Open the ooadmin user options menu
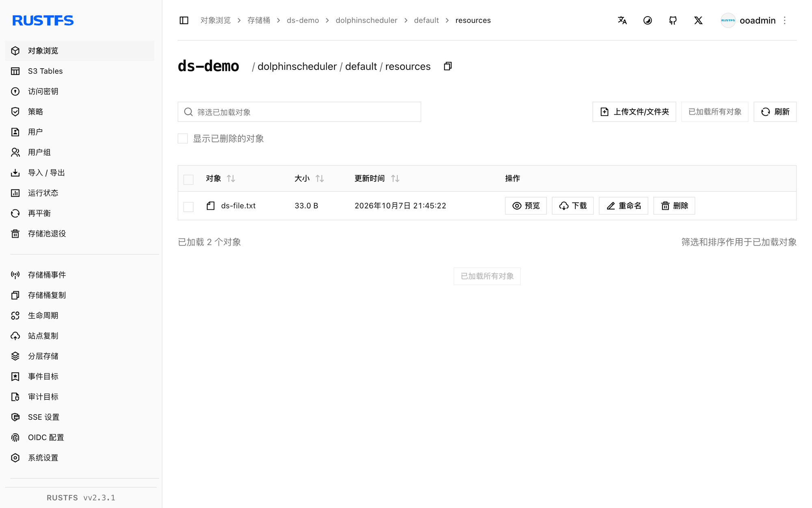This screenshot has height=508, width=812. pyautogui.click(x=785, y=20)
